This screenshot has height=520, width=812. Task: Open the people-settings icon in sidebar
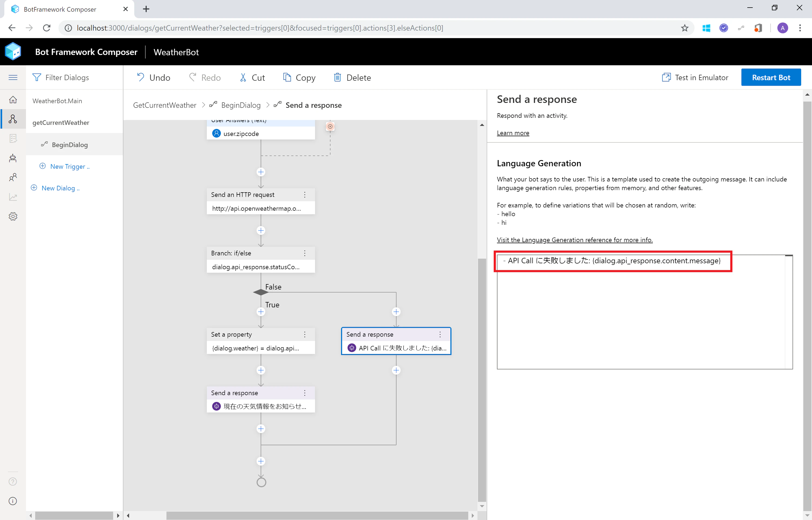click(x=13, y=177)
